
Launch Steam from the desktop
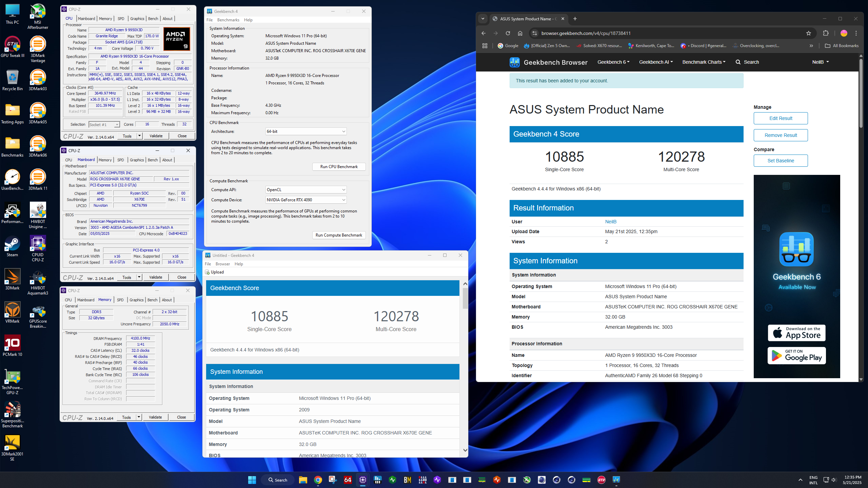point(13,246)
